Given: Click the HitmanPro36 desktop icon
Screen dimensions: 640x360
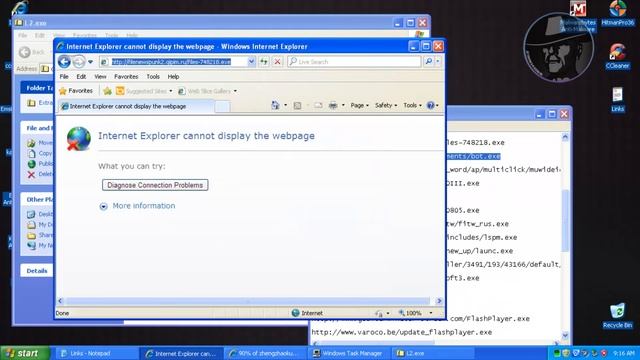Looking at the screenshot, I should 618,13.
